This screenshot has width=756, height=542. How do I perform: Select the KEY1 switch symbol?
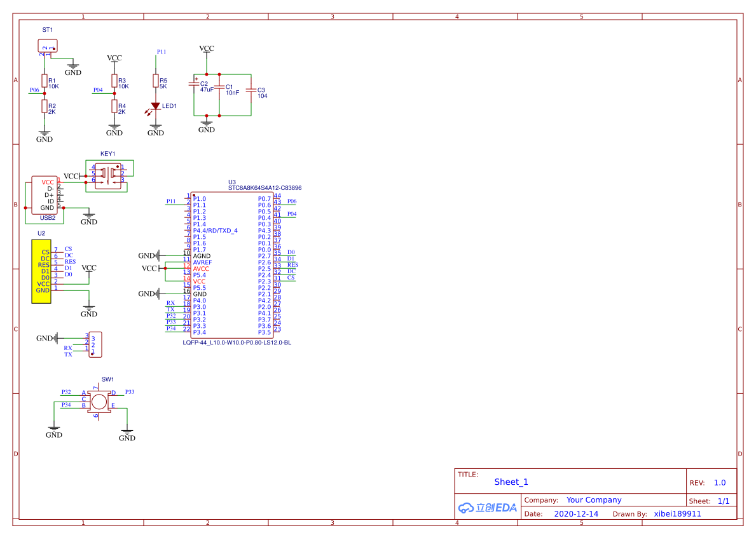pos(107,173)
